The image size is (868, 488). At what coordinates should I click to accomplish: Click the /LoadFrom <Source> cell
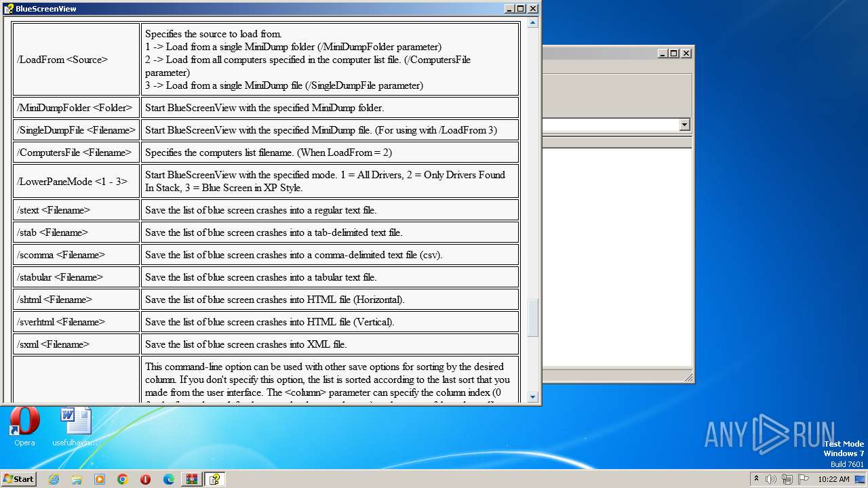[x=76, y=60]
